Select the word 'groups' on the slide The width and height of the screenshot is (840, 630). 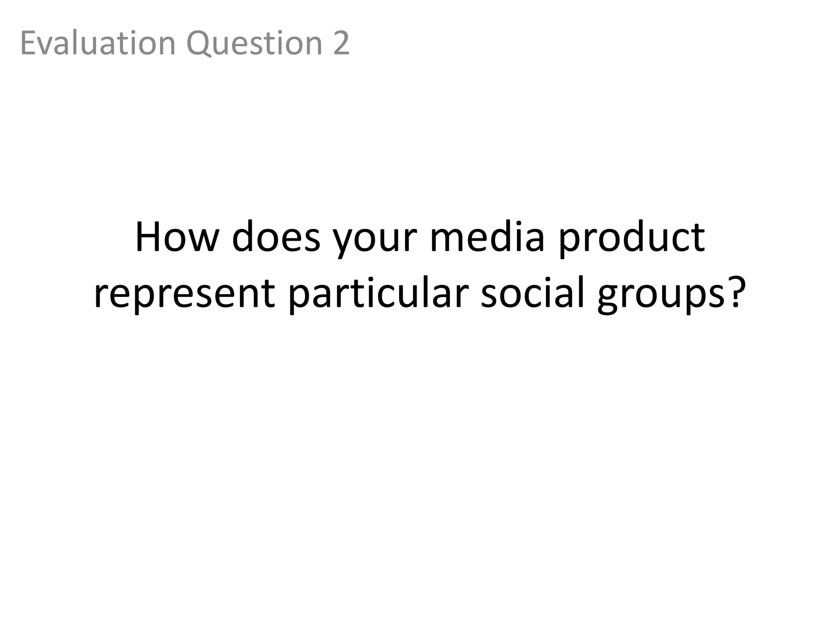(x=661, y=296)
